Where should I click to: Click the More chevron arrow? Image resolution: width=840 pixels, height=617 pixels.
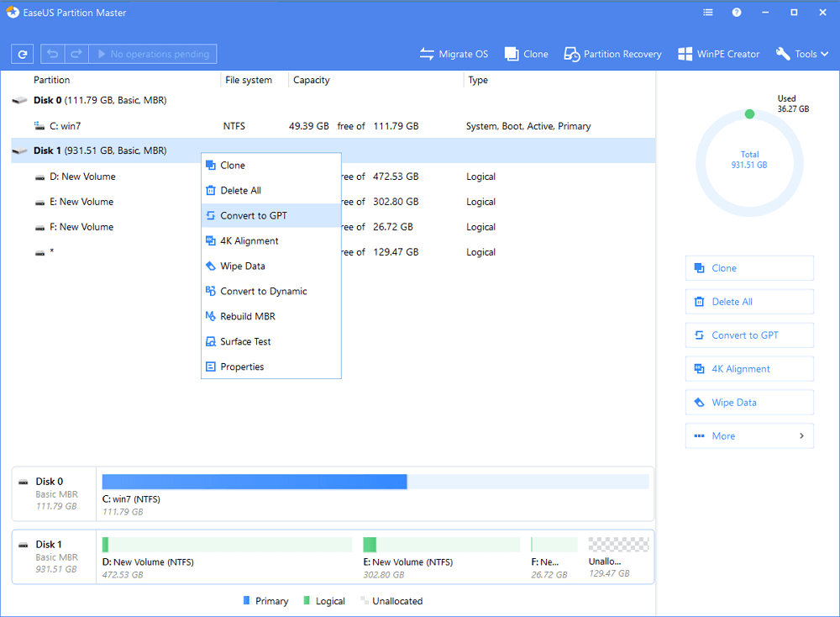coord(801,435)
